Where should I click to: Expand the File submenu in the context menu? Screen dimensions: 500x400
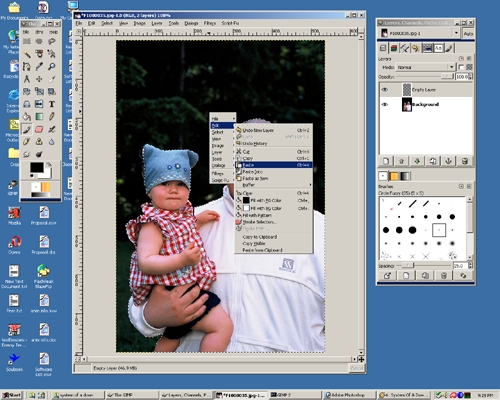pos(223,119)
